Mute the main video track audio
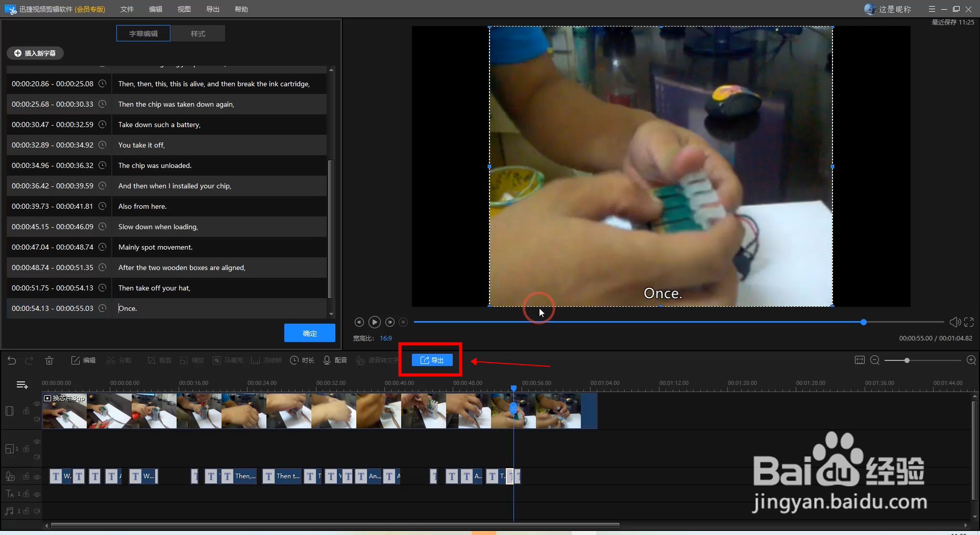980x535 pixels. 37,419
